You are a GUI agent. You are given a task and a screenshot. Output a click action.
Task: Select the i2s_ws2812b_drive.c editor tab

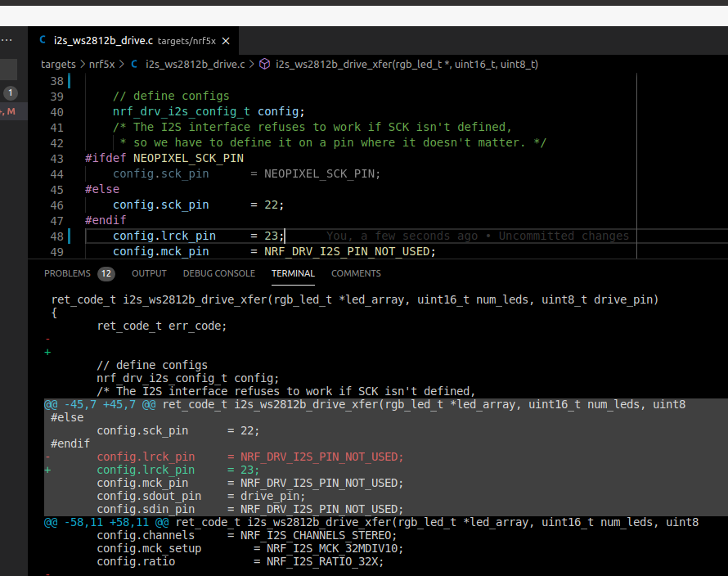[133, 41]
